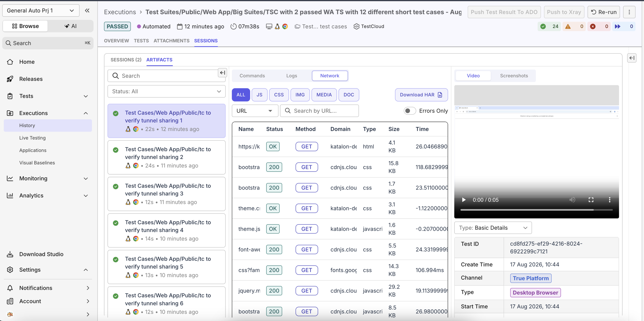Open video player more options menu
The height and width of the screenshot is (321, 644).
coord(610,200)
